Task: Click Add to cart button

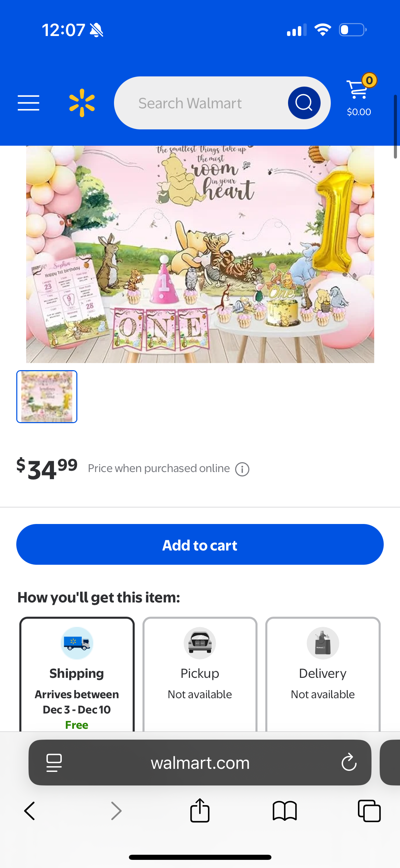Action: [x=200, y=544]
